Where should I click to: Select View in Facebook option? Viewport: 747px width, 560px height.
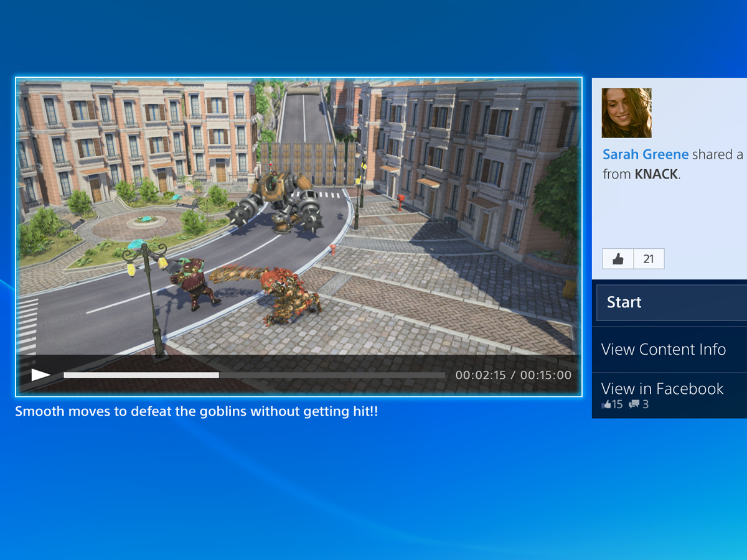[x=669, y=395]
